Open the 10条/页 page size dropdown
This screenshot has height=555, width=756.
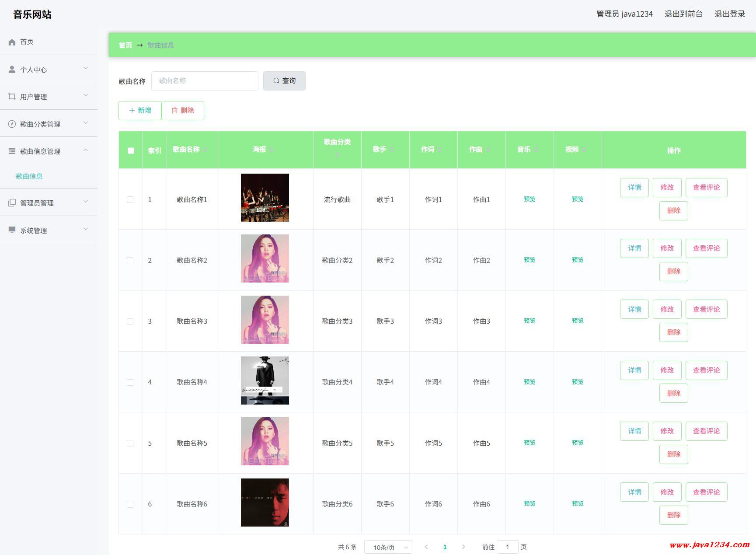pos(388,547)
